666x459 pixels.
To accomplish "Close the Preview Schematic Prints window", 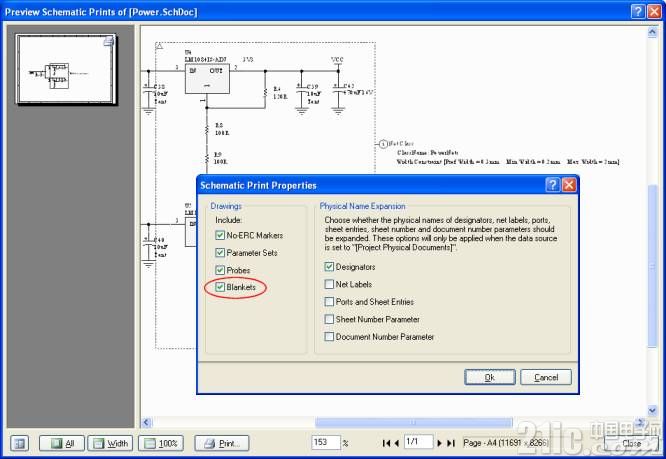I will tap(654, 11).
